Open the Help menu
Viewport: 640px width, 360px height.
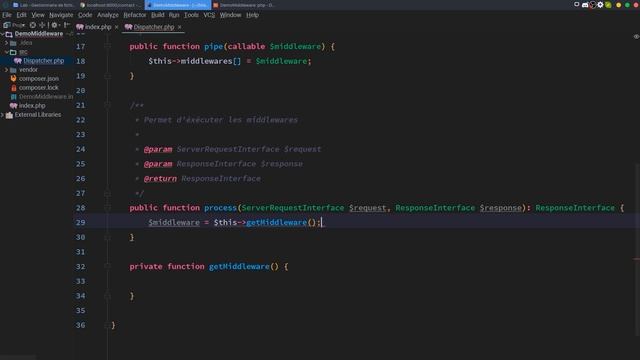tap(252, 15)
